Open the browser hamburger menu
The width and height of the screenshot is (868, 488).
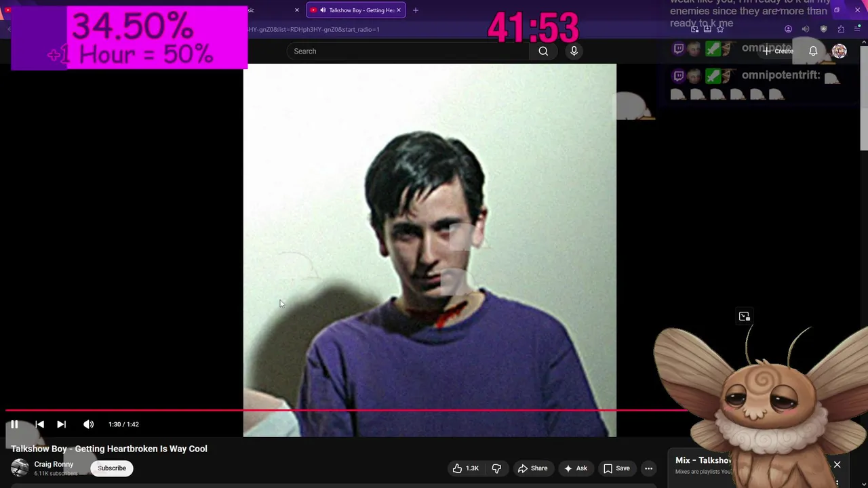point(857,29)
